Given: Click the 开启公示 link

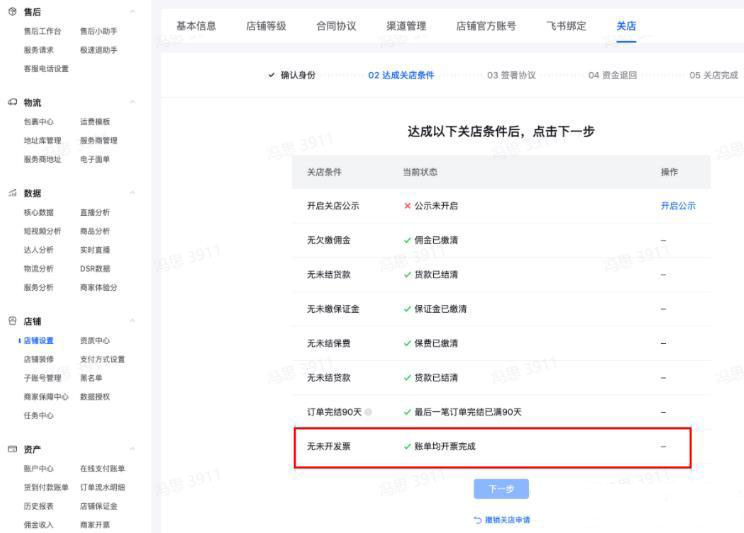Looking at the screenshot, I should (678, 206).
